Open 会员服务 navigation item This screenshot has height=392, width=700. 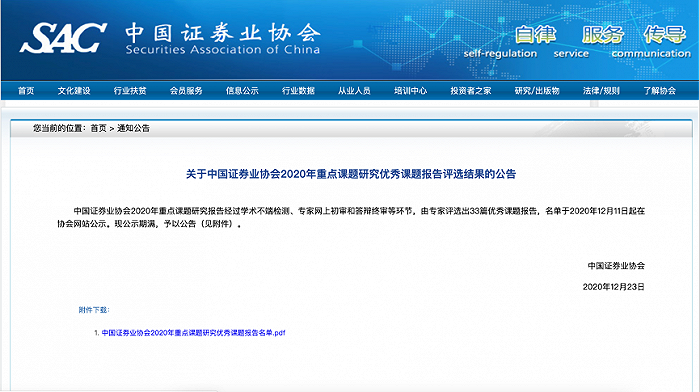[186, 91]
